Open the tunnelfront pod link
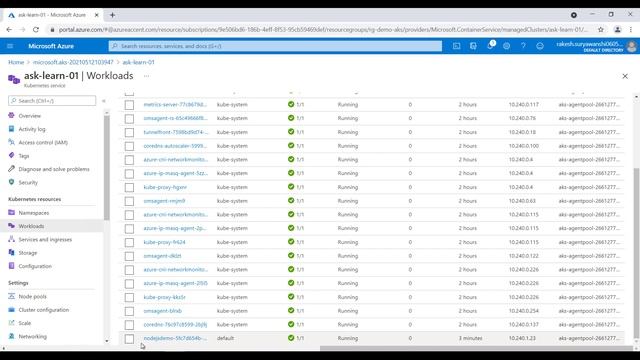This screenshot has width=640, height=360. tap(176, 132)
